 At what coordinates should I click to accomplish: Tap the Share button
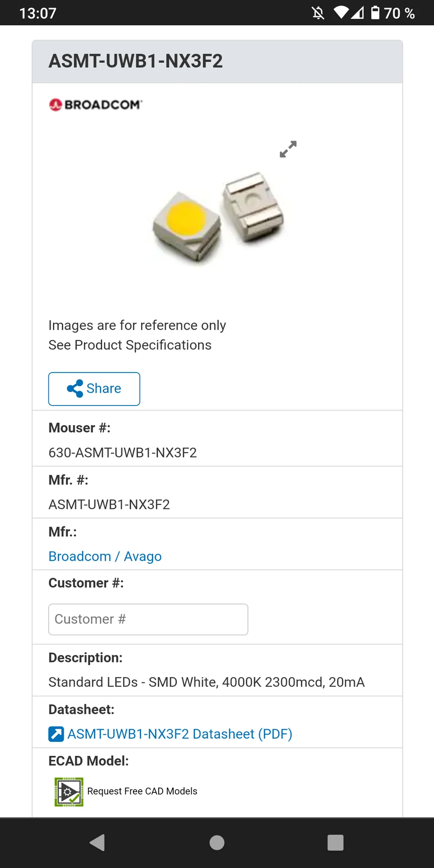[x=94, y=389]
